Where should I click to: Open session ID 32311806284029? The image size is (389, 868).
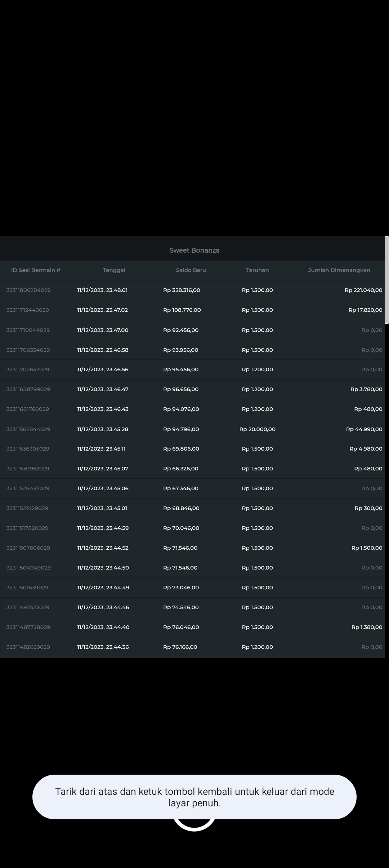pyautogui.click(x=28, y=290)
